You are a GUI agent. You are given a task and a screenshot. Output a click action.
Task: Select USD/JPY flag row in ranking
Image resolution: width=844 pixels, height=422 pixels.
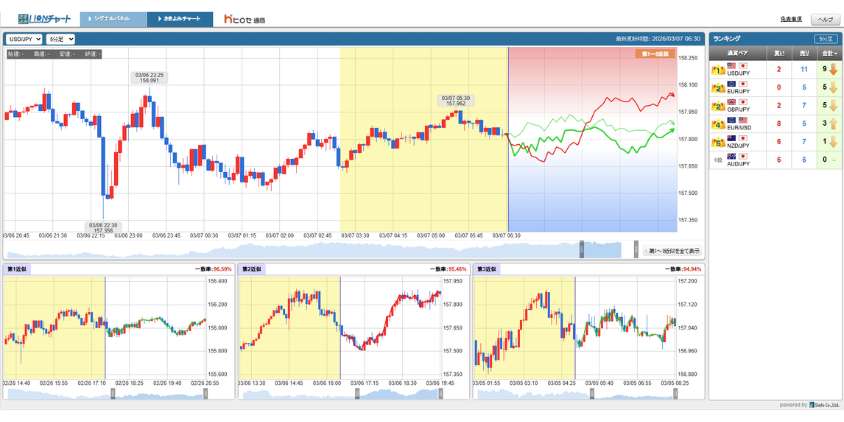739,70
